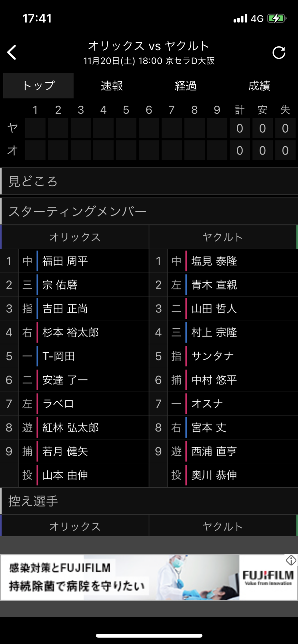Tap ヤクルト header in bench players

click(223, 526)
